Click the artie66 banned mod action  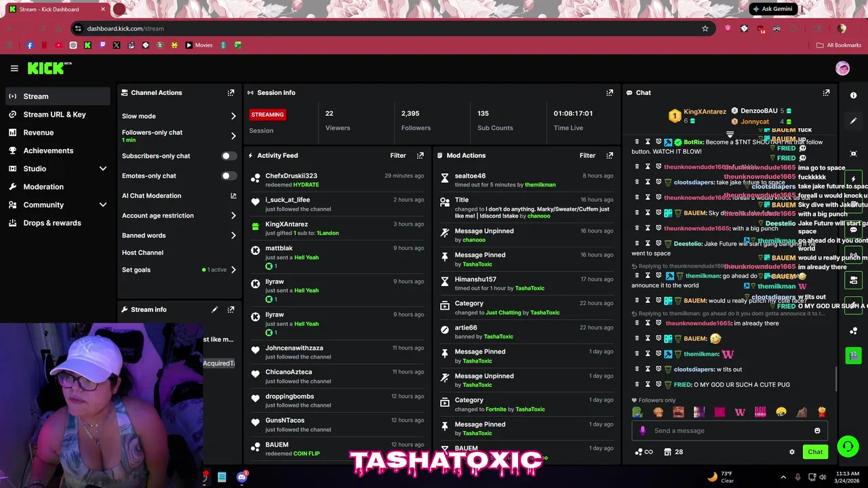[x=527, y=332]
